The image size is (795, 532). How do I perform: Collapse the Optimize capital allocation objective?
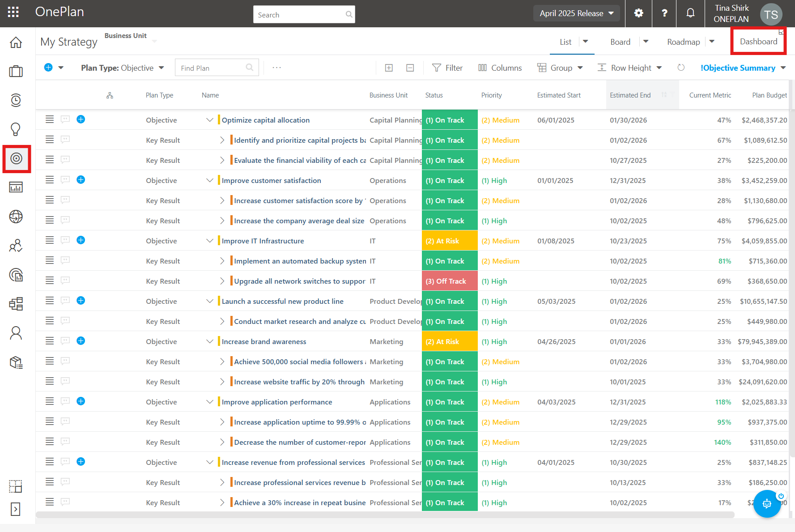click(x=209, y=120)
